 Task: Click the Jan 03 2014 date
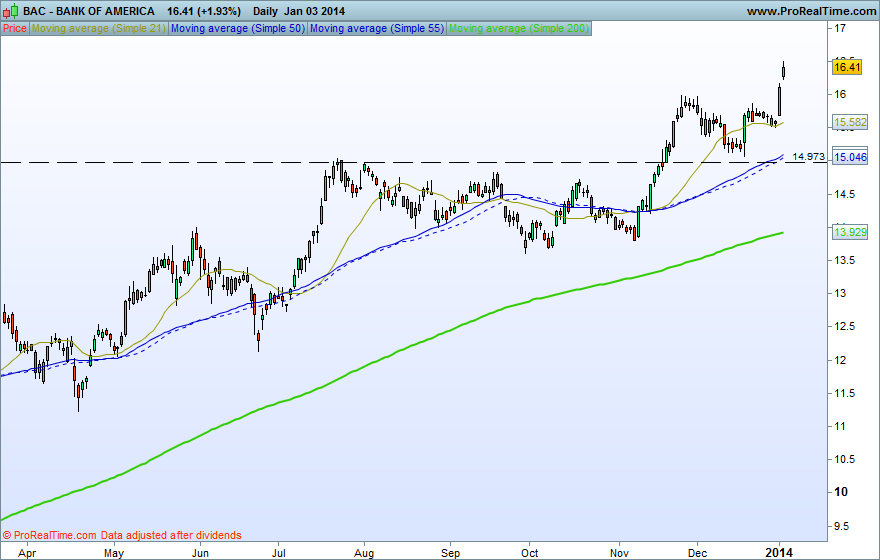coord(314,11)
